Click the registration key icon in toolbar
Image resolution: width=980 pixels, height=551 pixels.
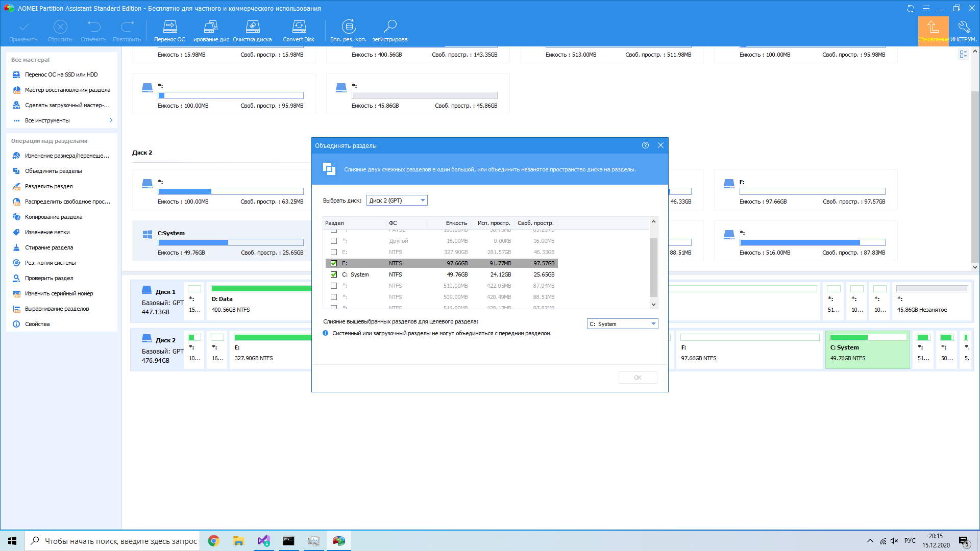[390, 31]
